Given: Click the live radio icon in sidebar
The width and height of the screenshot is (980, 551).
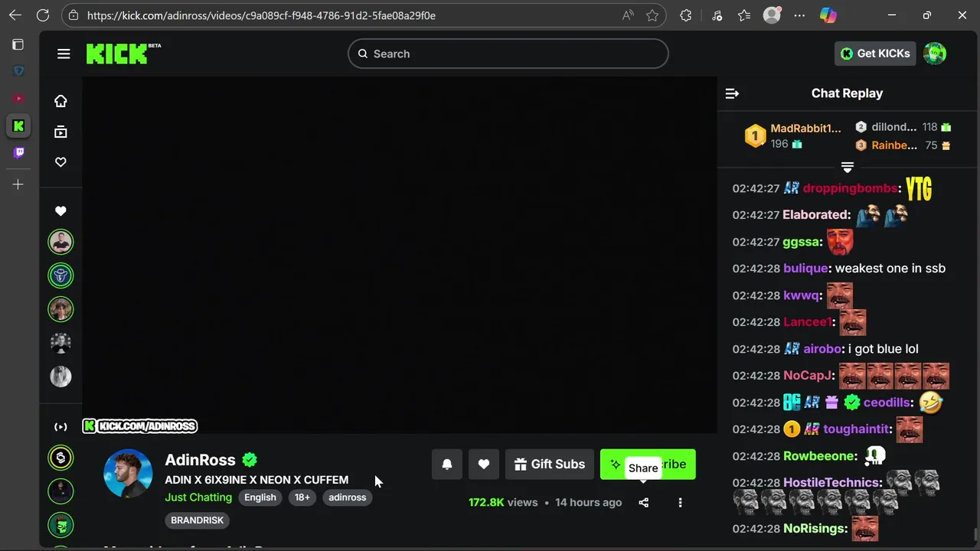Looking at the screenshot, I should [60, 427].
